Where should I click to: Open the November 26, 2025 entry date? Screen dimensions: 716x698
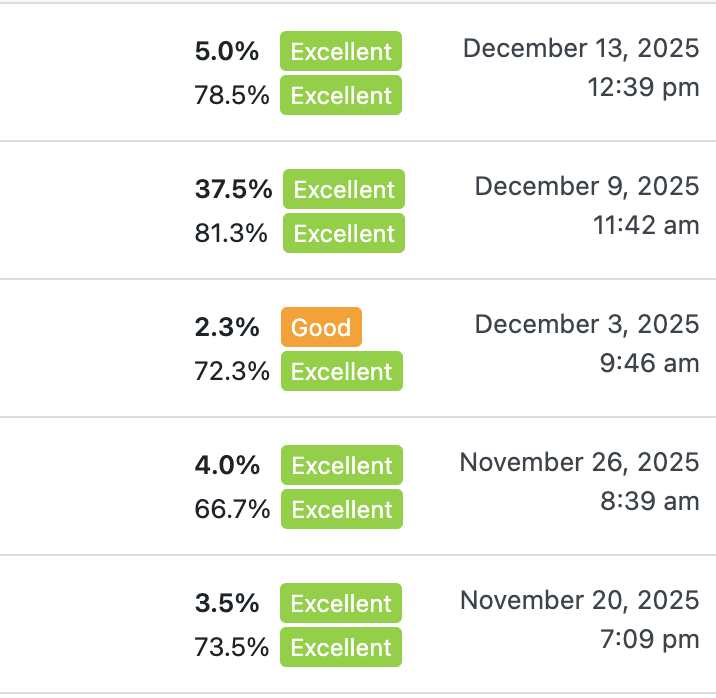click(579, 462)
